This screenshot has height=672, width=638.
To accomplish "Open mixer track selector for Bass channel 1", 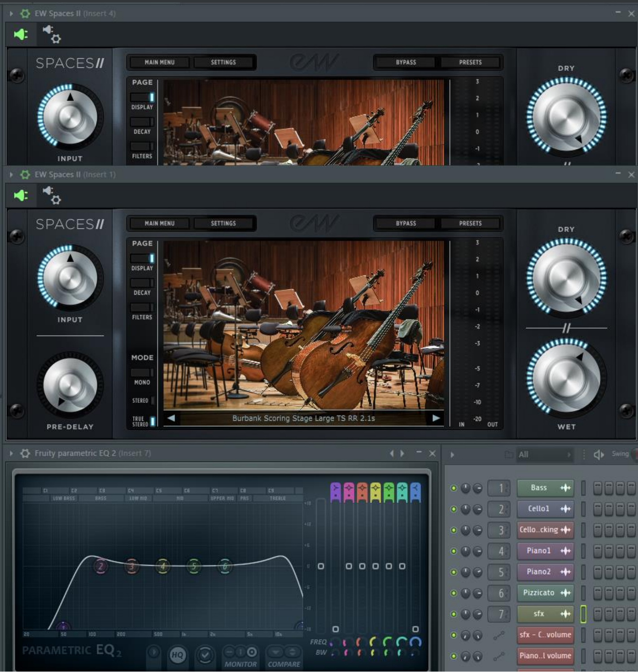I will point(499,488).
